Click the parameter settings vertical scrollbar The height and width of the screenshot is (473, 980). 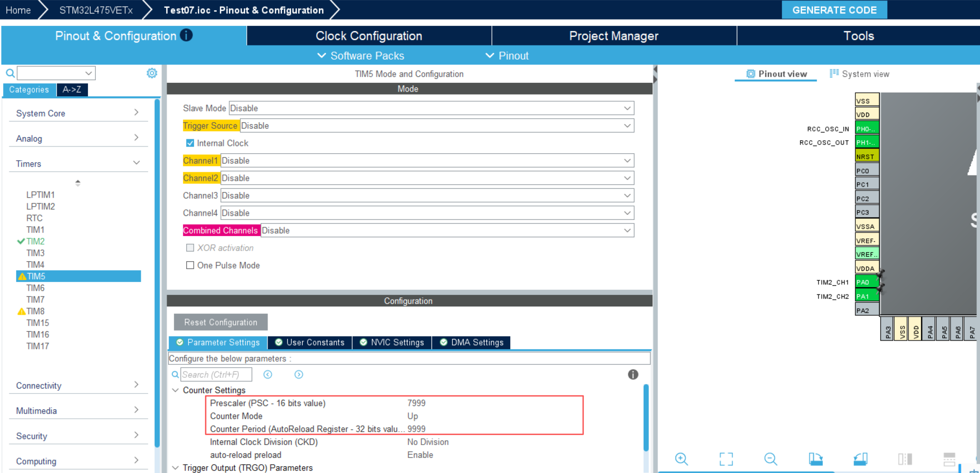646,417
